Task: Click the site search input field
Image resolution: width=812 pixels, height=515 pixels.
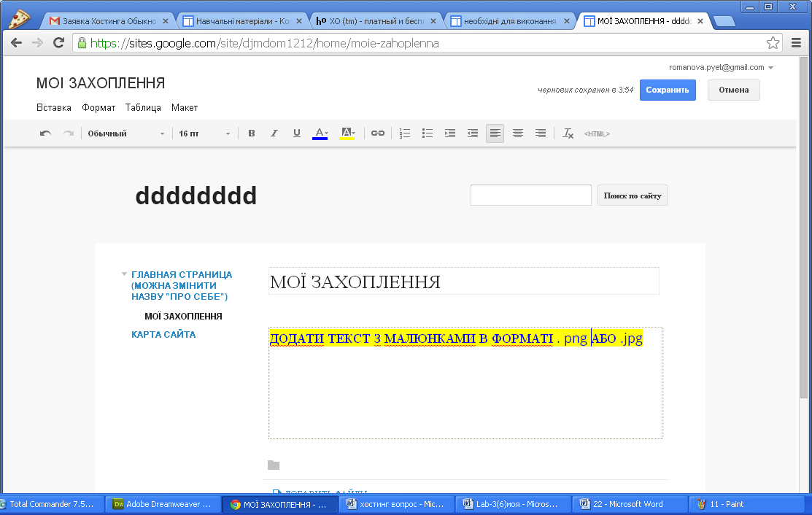Action: [531, 195]
